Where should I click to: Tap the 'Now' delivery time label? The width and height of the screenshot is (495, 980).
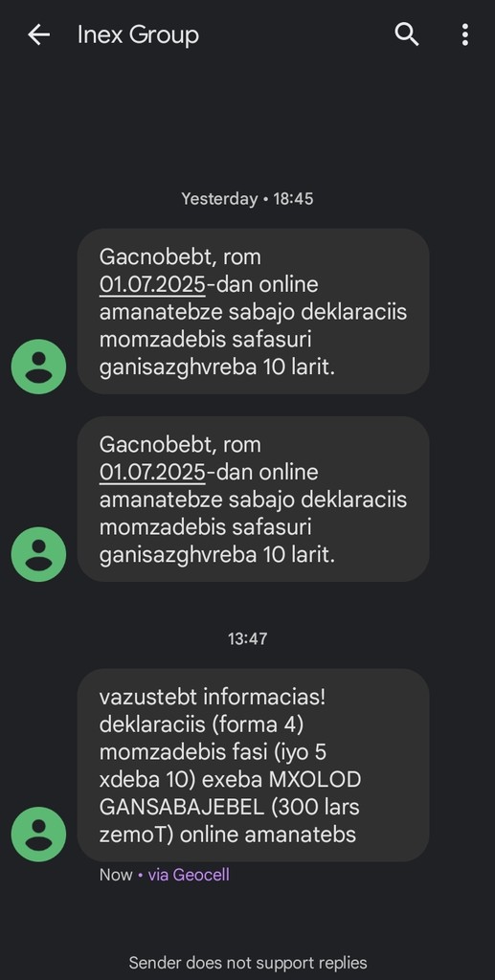click(x=116, y=875)
